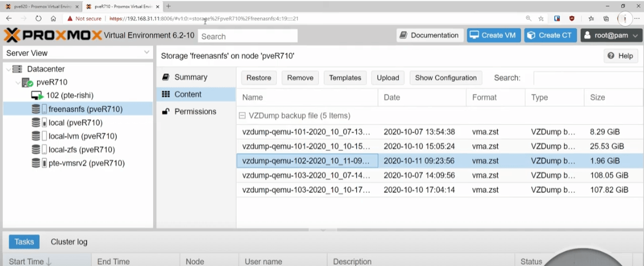Collapse the Datacenter tree node arrow
This screenshot has height=266, width=644.
click(x=7, y=69)
